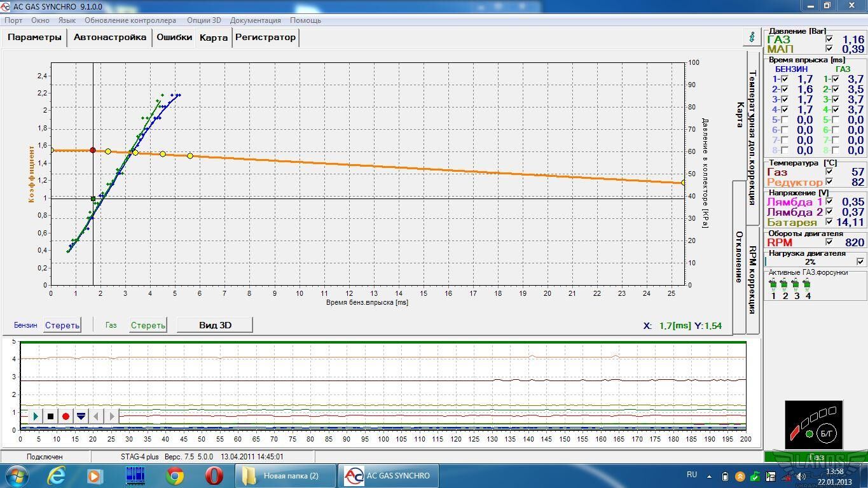Toggle the RPM display checkbox
The height and width of the screenshot is (488, 868).
coord(829,242)
